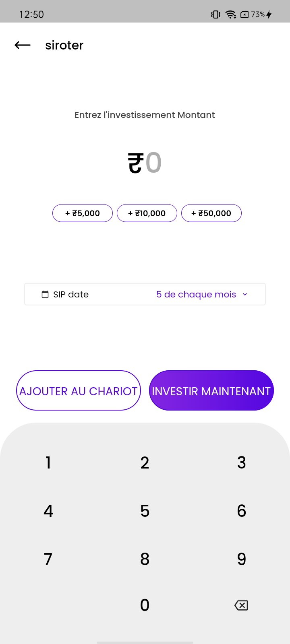Screen dimensions: 290x644
Task: Add ₹10,000 quick amount chip
Action: [147, 213]
